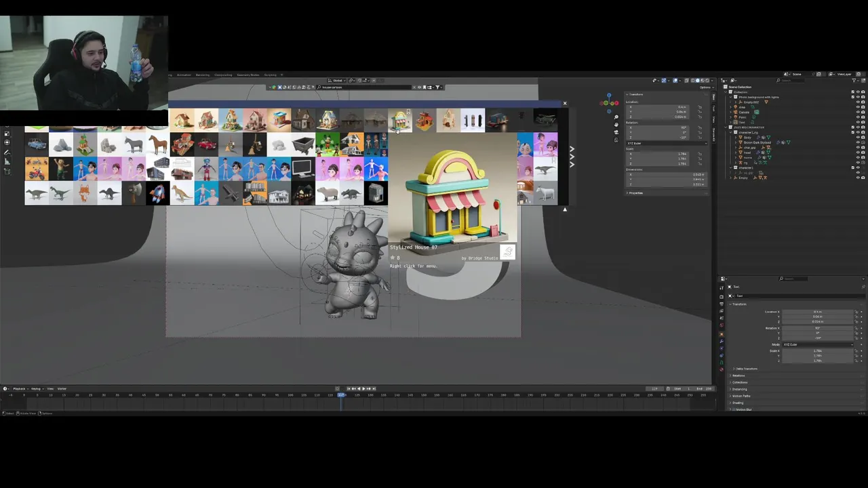Toggle exclude checkbox for Photo background with lights
The width and height of the screenshot is (868, 488).
point(852,97)
